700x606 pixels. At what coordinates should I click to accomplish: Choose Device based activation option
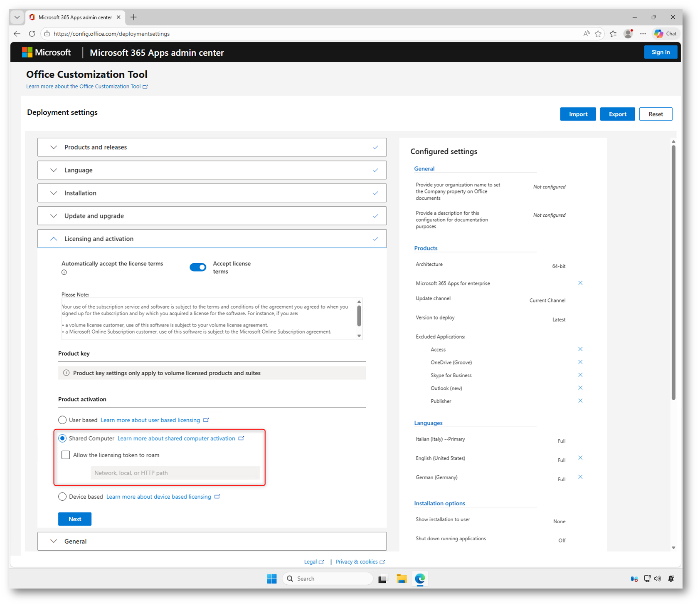(62, 496)
